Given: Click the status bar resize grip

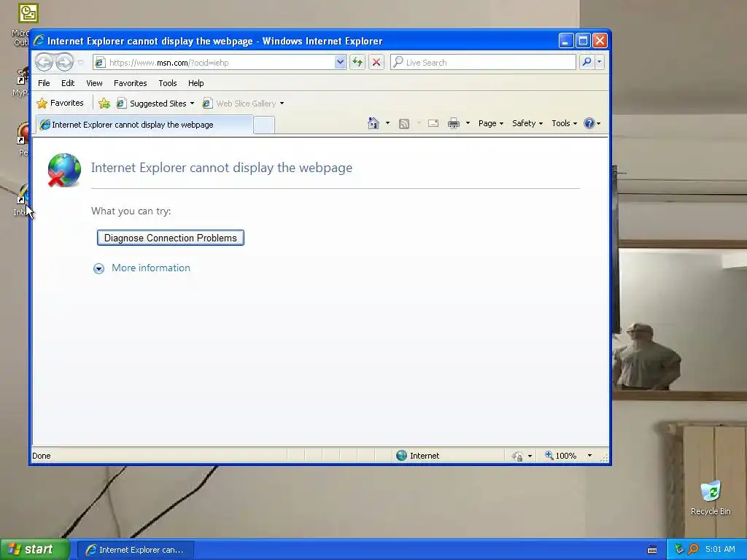Looking at the screenshot, I should 605,458.
